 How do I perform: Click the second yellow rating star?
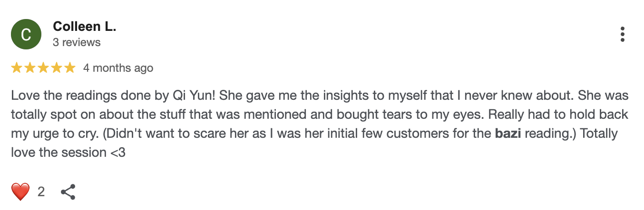pyautogui.click(x=30, y=68)
